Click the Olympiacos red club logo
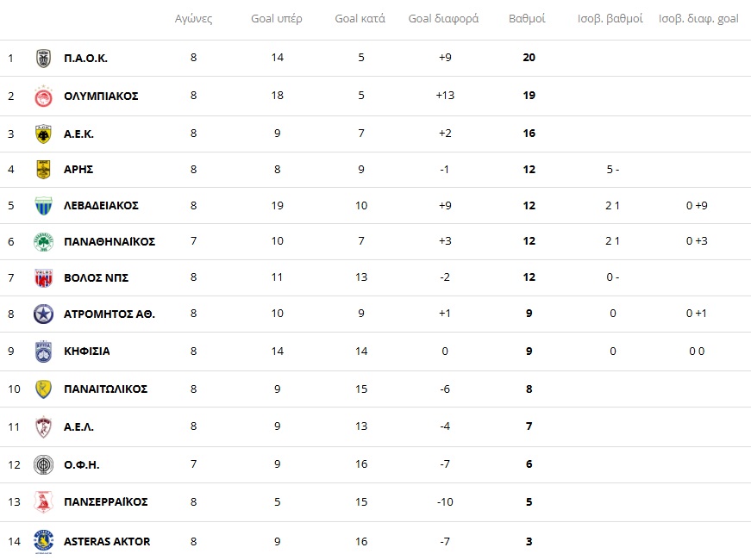Screen dimensions: 751x560 (x=43, y=96)
